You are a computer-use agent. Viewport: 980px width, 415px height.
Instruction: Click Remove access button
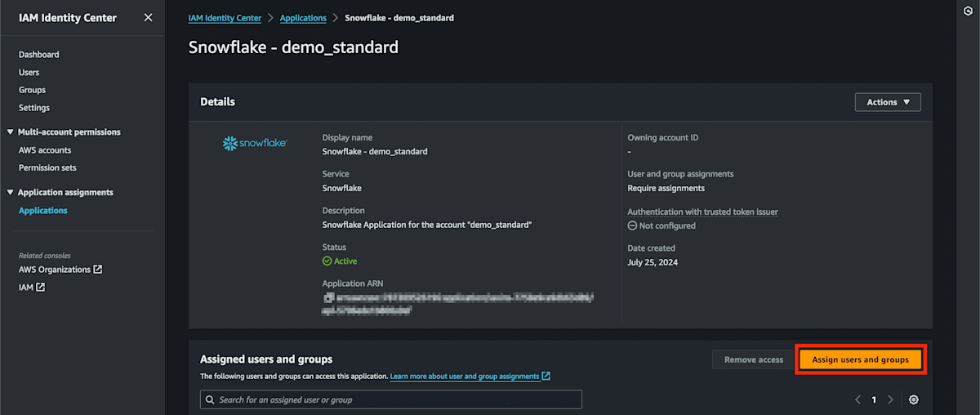coord(753,359)
